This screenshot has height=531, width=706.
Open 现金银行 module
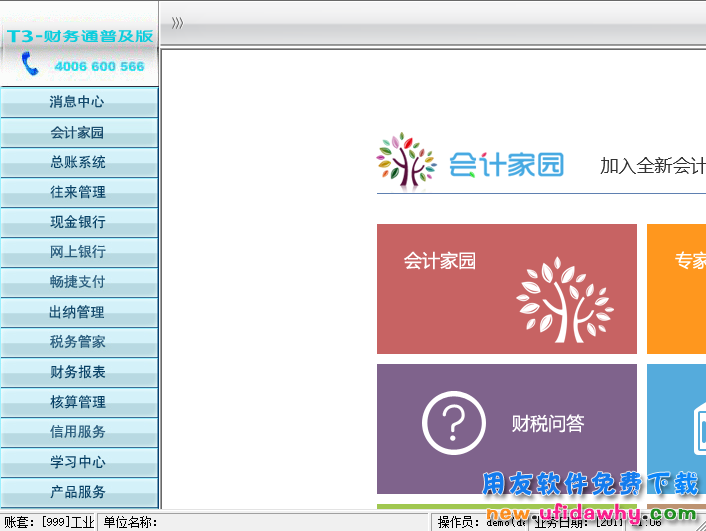tap(78, 222)
